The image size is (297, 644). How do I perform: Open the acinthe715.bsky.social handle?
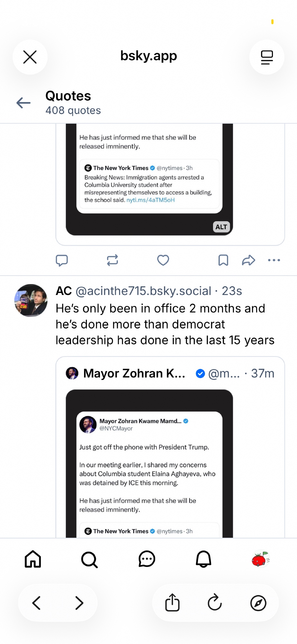coord(143,291)
